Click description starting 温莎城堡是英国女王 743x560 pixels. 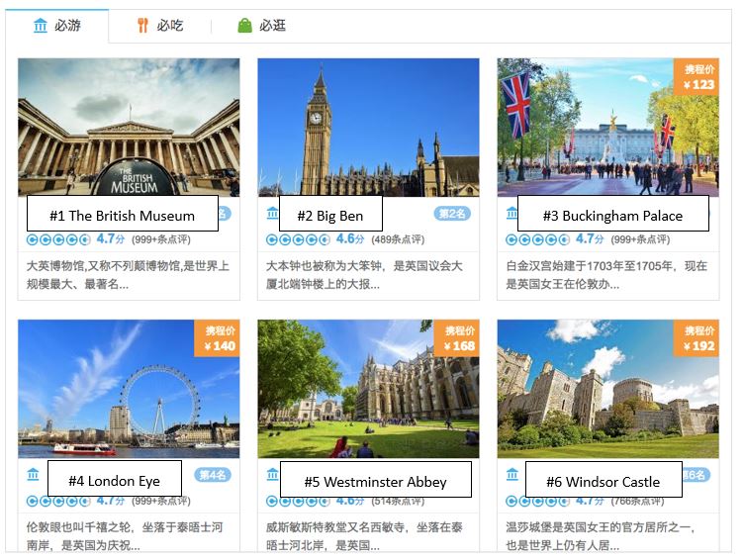point(600,536)
